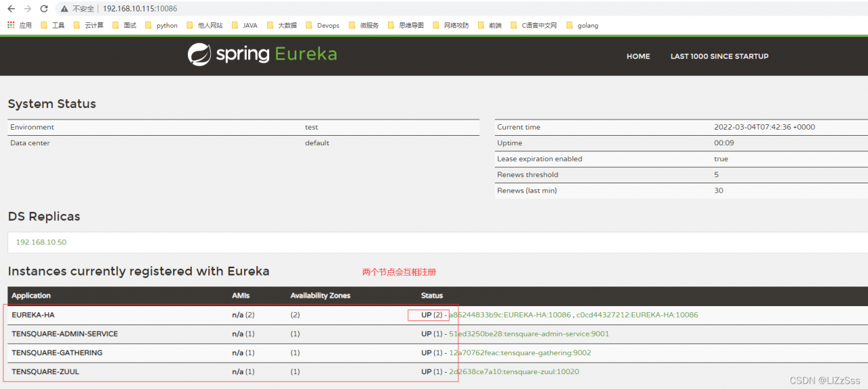
Task: Open the 他人网站 bookmark folder
Action: point(203,25)
